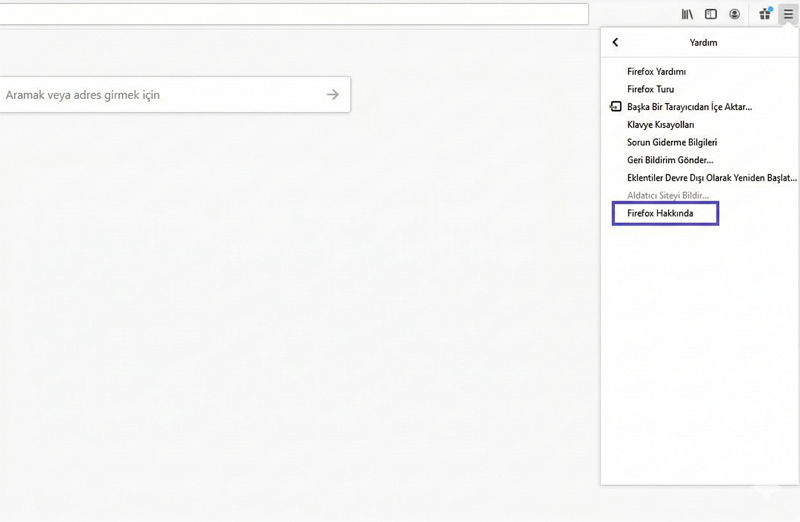The image size is (800, 522).
Task: Click Geri Bildirim Gönder
Action: click(x=670, y=160)
